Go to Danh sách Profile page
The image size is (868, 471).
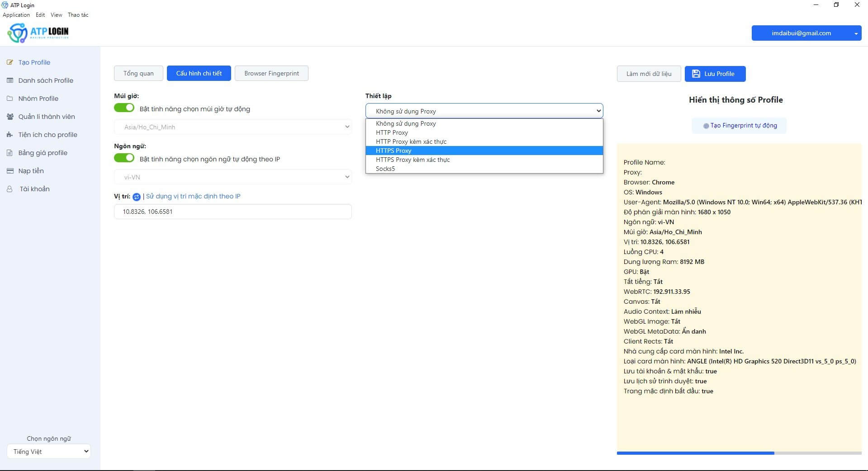click(x=46, y=80)
